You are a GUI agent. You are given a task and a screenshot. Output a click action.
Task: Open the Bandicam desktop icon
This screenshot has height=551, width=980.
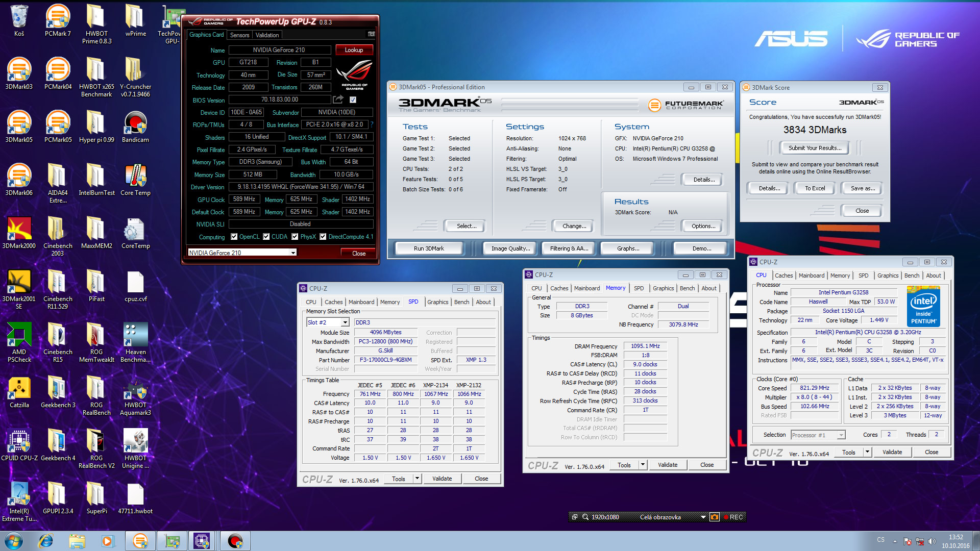tap(135, 127)
